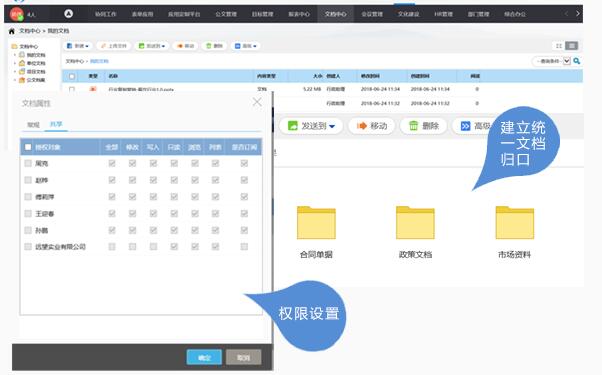Select 项目文档 in the left tree
Viewport: 602px width, 375px height.
point(36,72)
